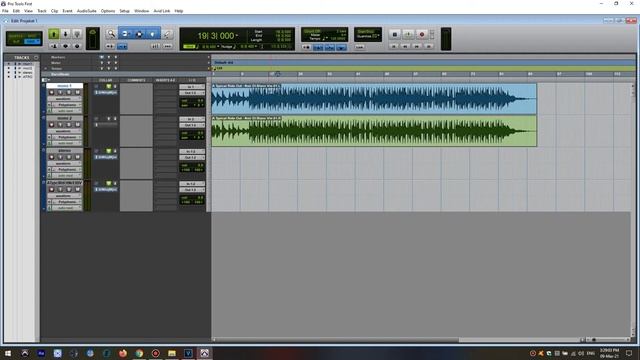Click the Pro Tools taskbar icon
The width and height of the screenshot is (640, 360).
coord(204,353)
